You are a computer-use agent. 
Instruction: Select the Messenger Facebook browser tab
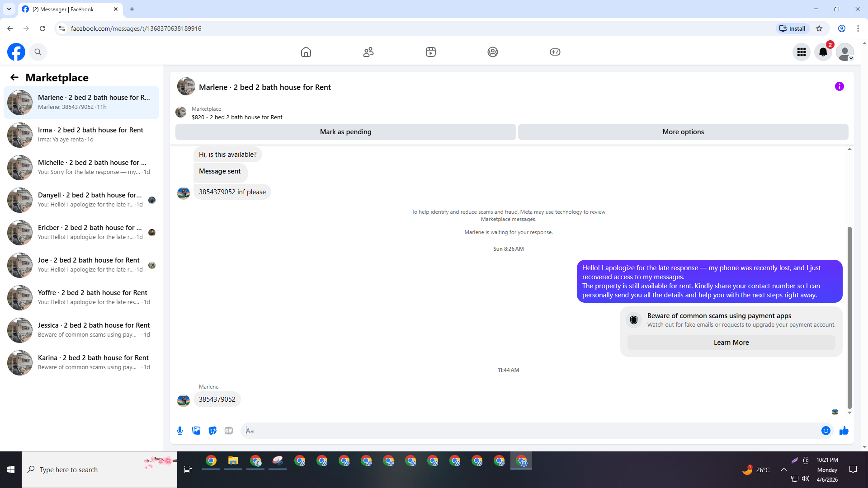click(x=70, y=9)
